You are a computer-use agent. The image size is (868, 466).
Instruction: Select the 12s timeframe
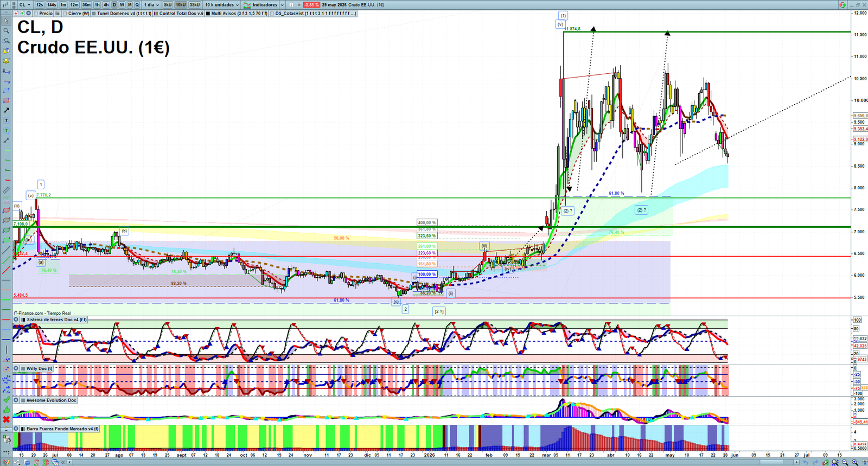click(x=40, y=4)
